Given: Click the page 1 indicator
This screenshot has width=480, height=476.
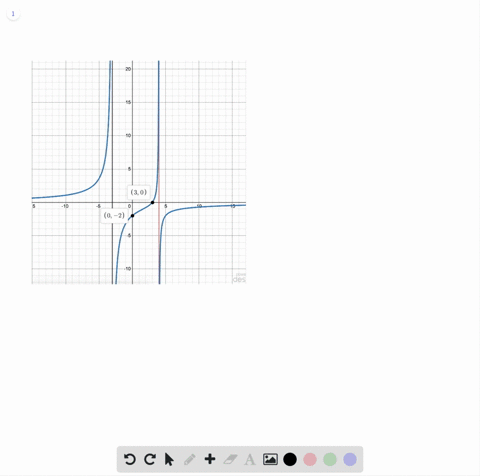Looking at the screenshot, I should point(13,14).
